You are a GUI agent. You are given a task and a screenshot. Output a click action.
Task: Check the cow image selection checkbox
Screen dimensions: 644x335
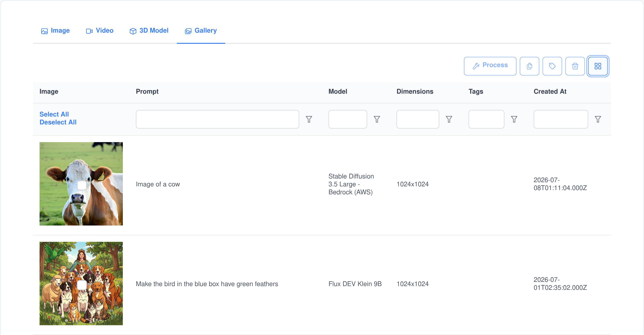click(82, 185)
